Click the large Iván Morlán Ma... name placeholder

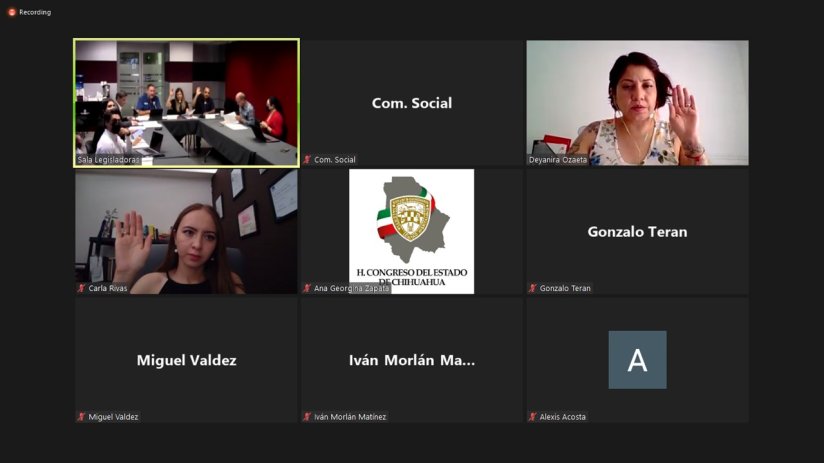pos(411,360)
